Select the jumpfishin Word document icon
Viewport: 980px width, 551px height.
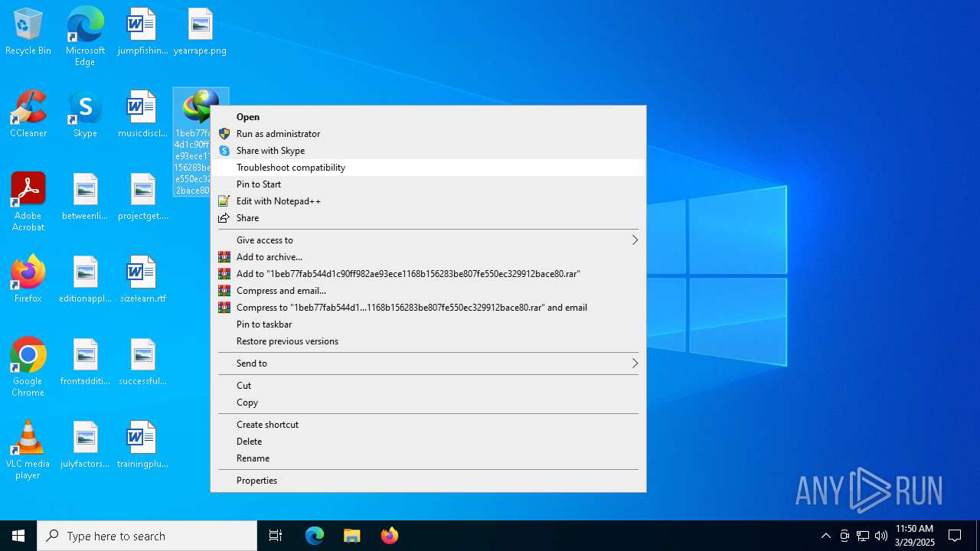pos(142,32)
